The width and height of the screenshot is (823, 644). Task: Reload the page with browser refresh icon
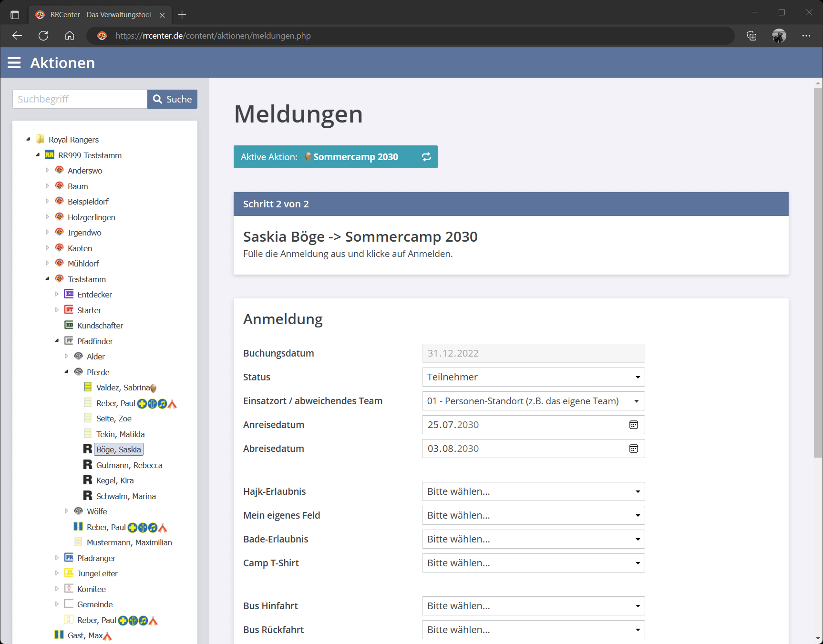(x=43, y=36)
